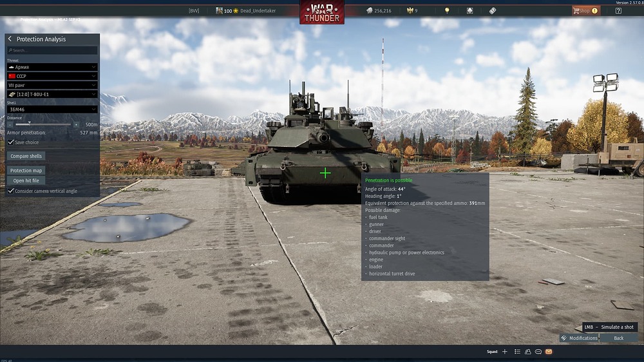Click the shop exclamation alert icon
644x362 pixels.
tap(594, 11)
